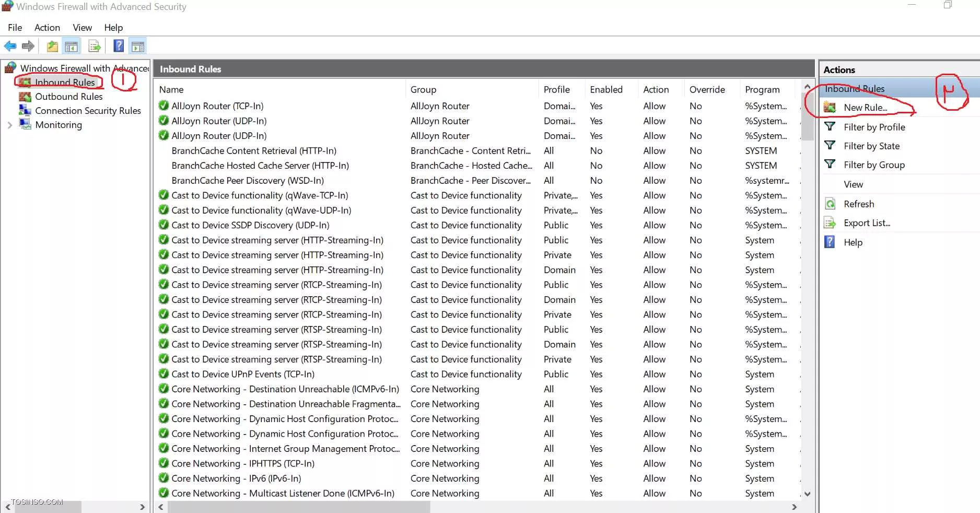This screenshot has height=513, width=980.
Task: Click the Up one level folder icon
Action: pos(52,46)
